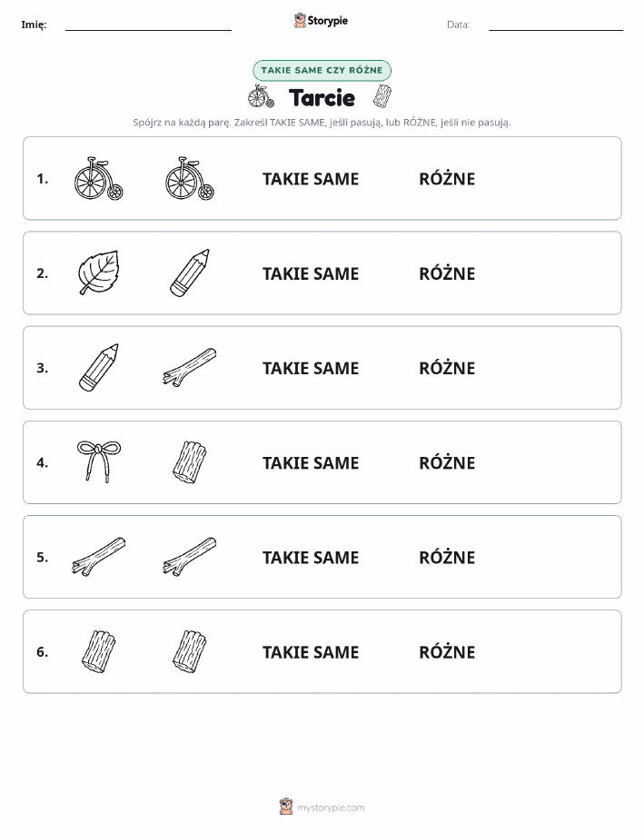Image resolution: width=644 pixels, height=833 pixels.
Task: Click the first stick icon in row 5
Action: (99, 557)
